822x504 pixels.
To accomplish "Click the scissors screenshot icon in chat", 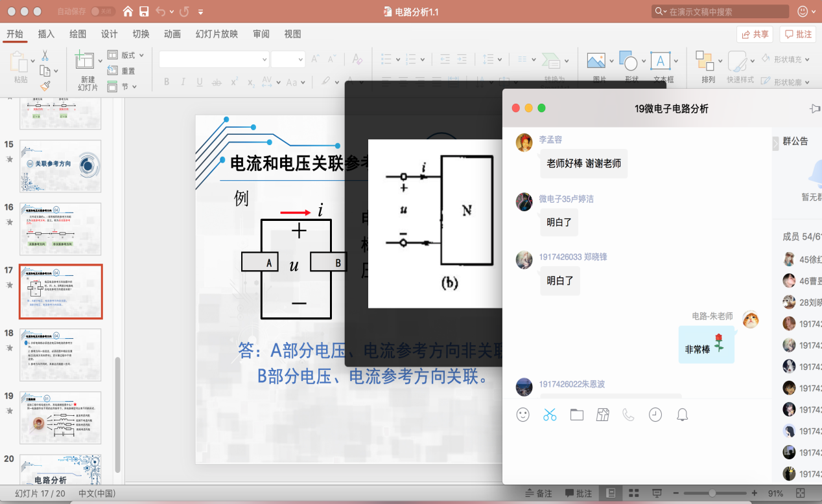I will tap(550, 415).
